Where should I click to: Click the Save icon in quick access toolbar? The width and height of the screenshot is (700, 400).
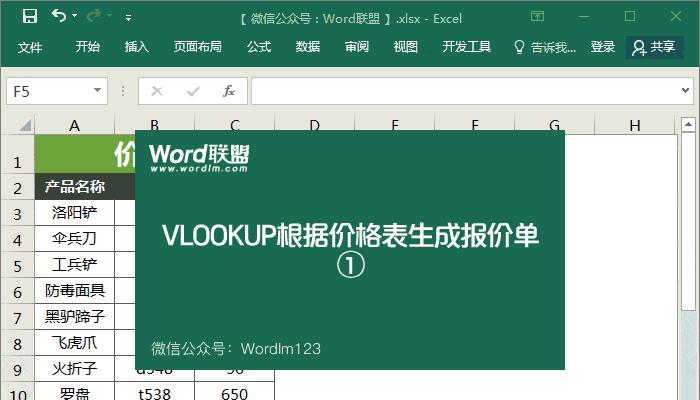click(30, 17)
